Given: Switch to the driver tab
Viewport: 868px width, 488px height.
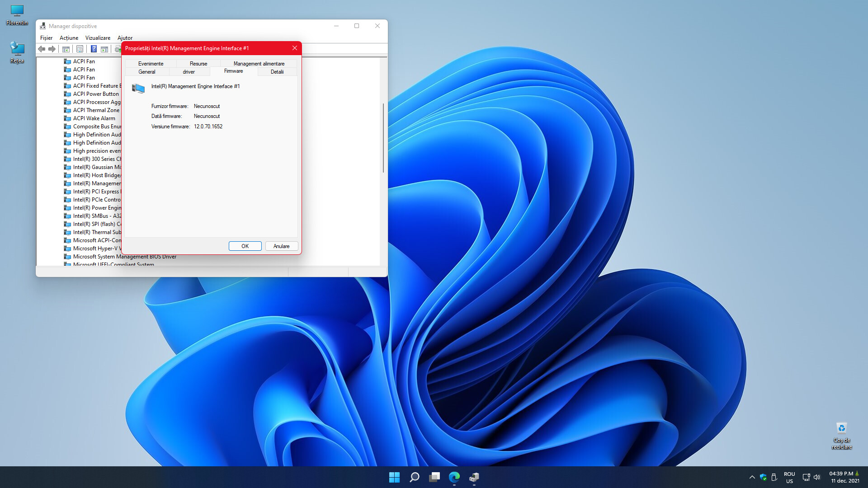Looking at the screenshot, I should 189,72.
